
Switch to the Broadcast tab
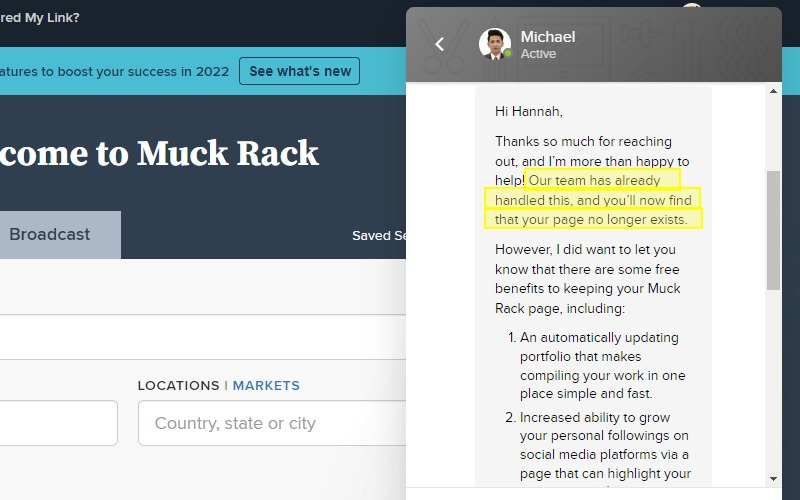click(x=49, y=235)
